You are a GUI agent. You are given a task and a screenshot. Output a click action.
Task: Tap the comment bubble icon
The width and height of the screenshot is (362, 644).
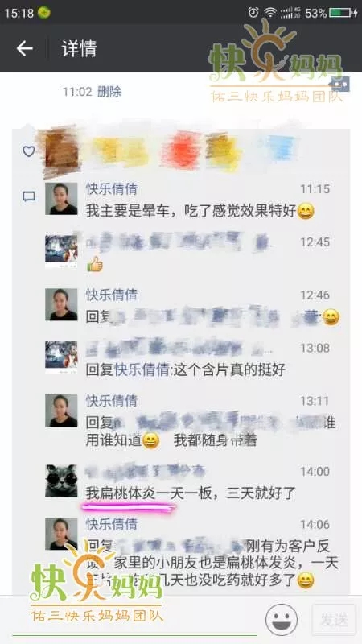pyautogui.click(x=29, y=196)
